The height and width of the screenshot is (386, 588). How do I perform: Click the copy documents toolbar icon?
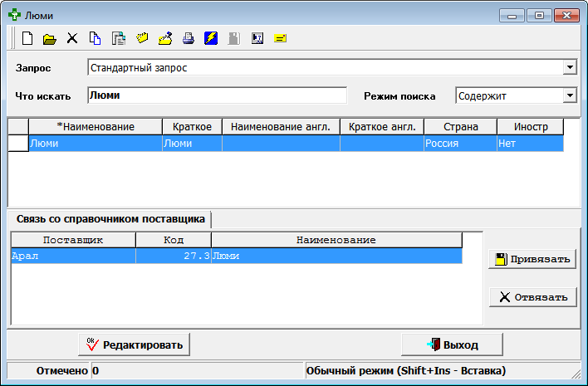(95, 38)
